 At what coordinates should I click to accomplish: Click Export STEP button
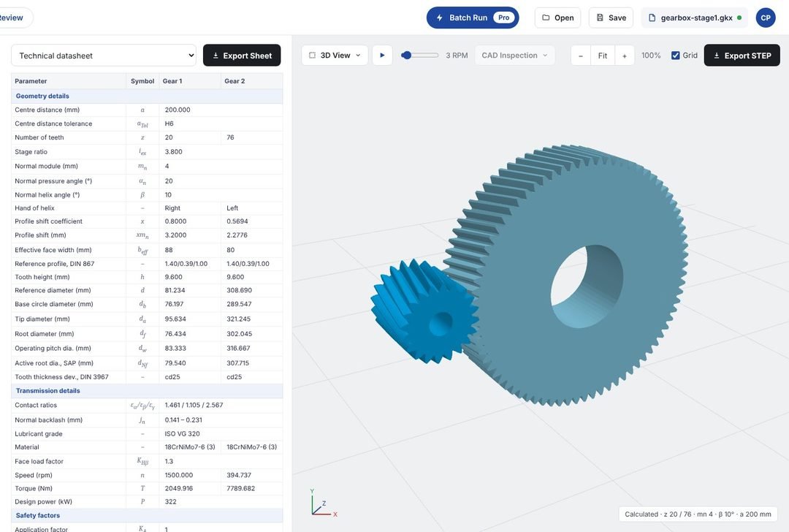(x=742, y=56)
